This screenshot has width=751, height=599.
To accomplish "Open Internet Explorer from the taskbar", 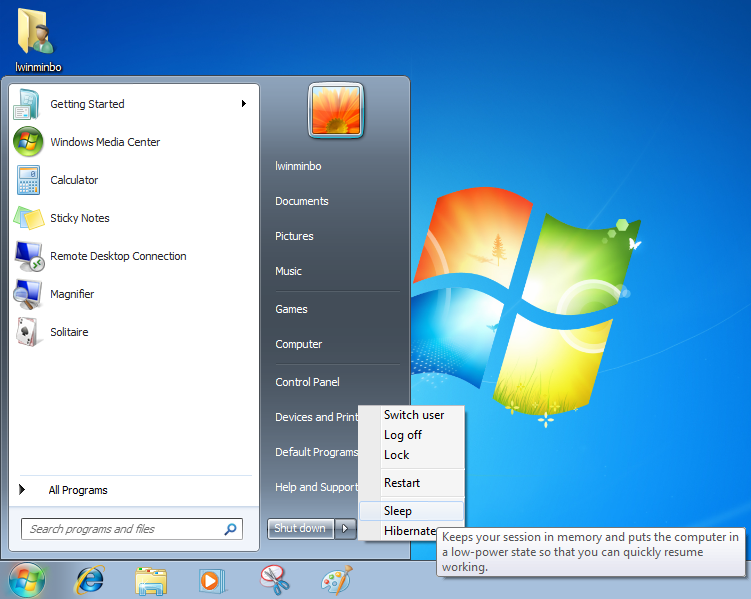I will 90,580.
